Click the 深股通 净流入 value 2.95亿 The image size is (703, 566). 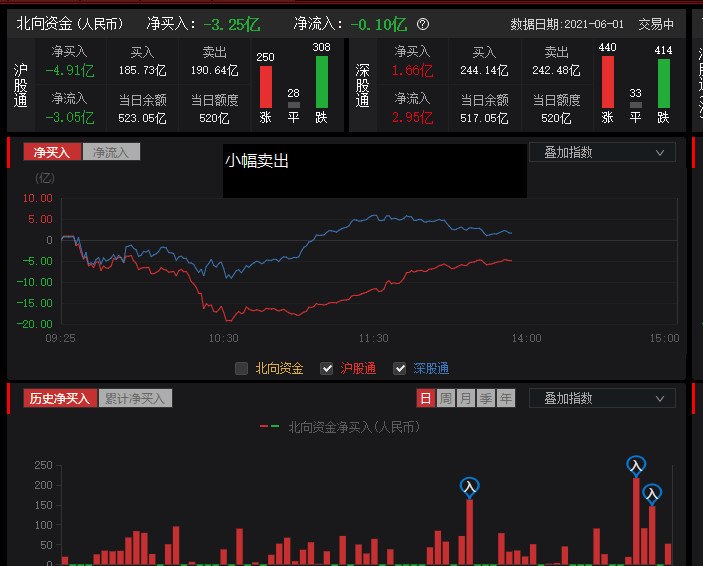[x=412, y=118]
